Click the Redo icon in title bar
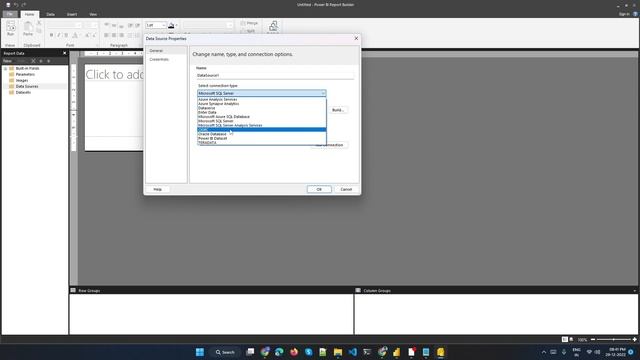Screen dimensions: 640x360 (x=24, y=5)
